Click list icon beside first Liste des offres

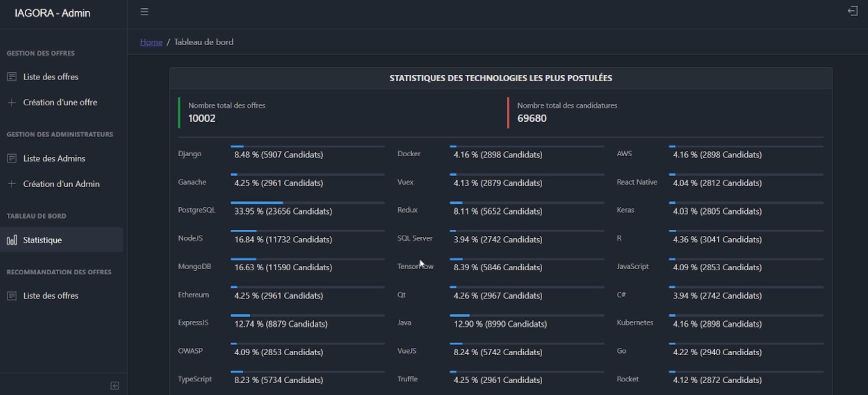[x=12, y=77]
